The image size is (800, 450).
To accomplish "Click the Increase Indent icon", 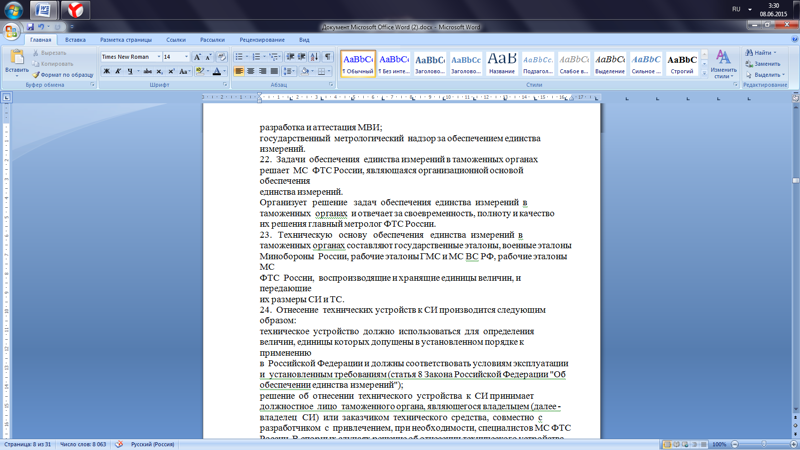I will tap(302, 57).
